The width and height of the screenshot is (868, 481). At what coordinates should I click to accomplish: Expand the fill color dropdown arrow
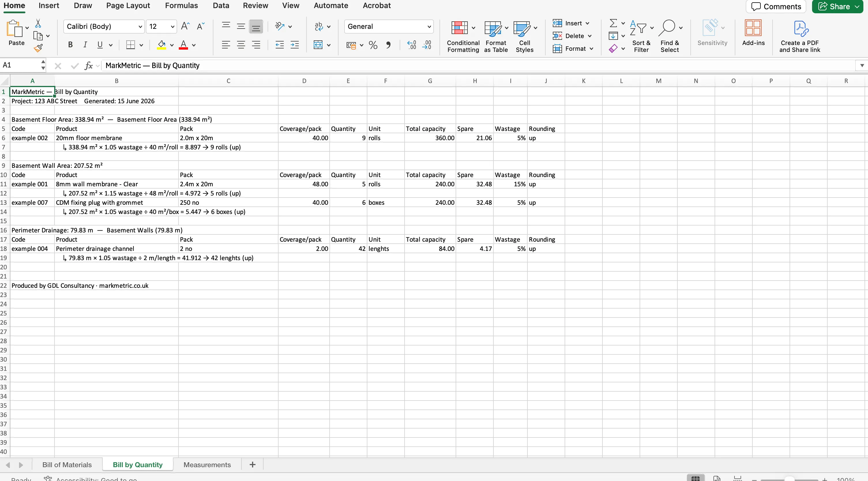[172, 45]
